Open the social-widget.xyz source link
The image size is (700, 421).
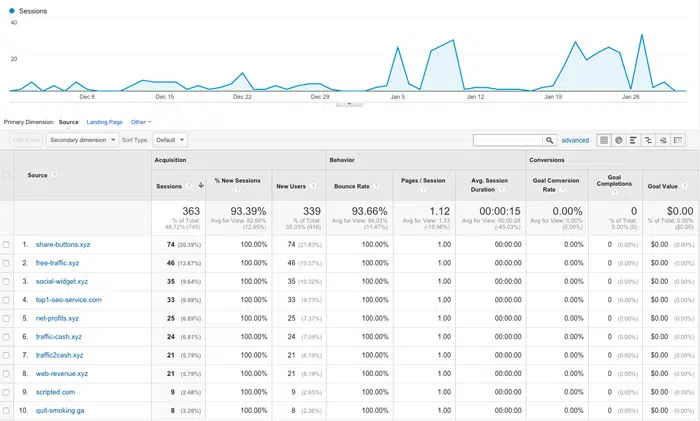click(x=62, y=281)
